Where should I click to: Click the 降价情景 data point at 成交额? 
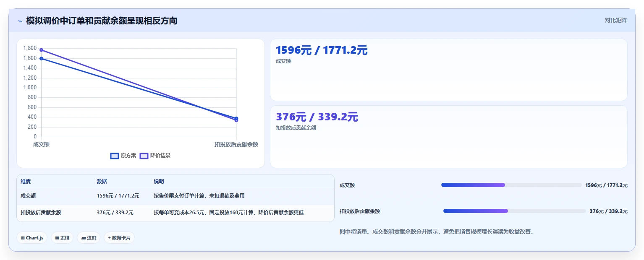(41, 50)
